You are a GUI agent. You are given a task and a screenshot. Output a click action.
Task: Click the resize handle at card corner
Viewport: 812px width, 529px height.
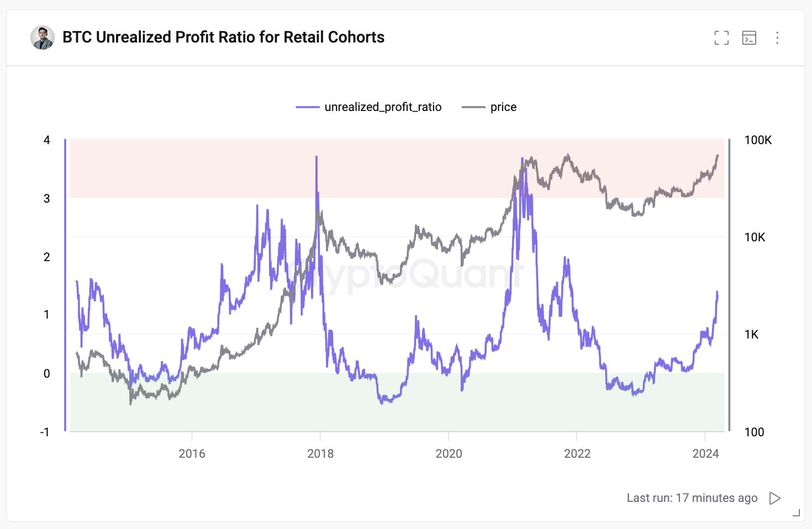796,513
